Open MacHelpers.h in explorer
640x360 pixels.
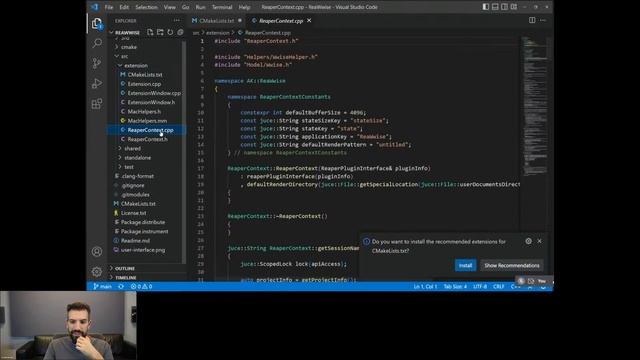[x=144, y=111]
